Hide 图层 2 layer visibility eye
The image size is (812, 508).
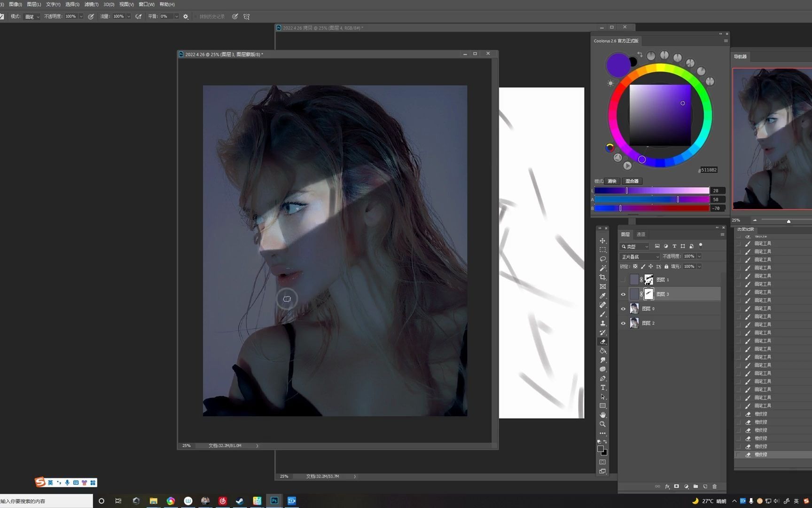pos(623,324)
